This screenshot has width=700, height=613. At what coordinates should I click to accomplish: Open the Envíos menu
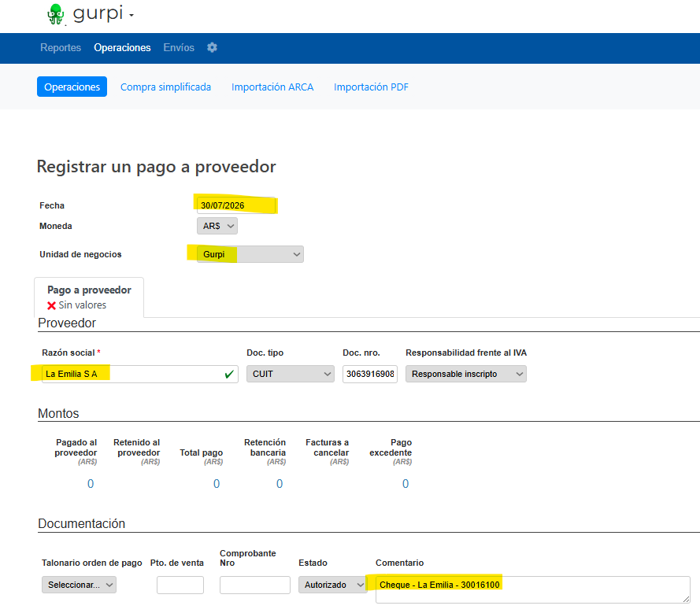click(179, 47)
